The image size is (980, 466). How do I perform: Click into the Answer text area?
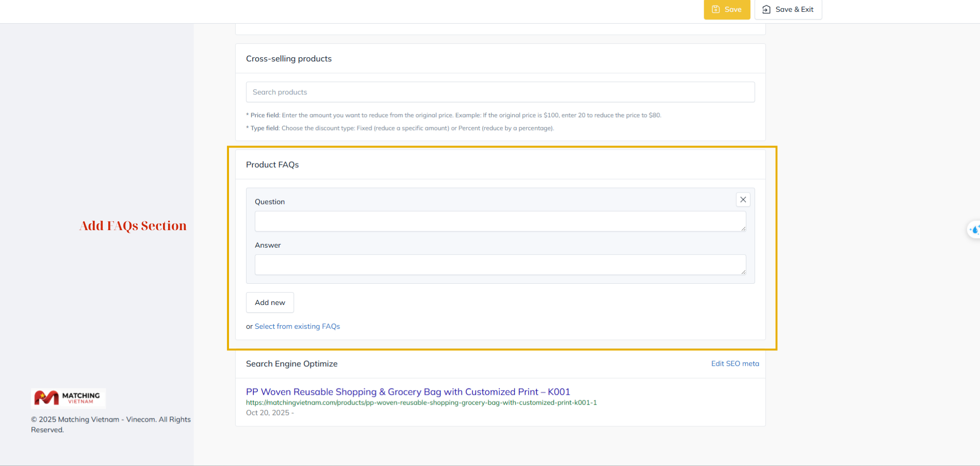(499, 265)
